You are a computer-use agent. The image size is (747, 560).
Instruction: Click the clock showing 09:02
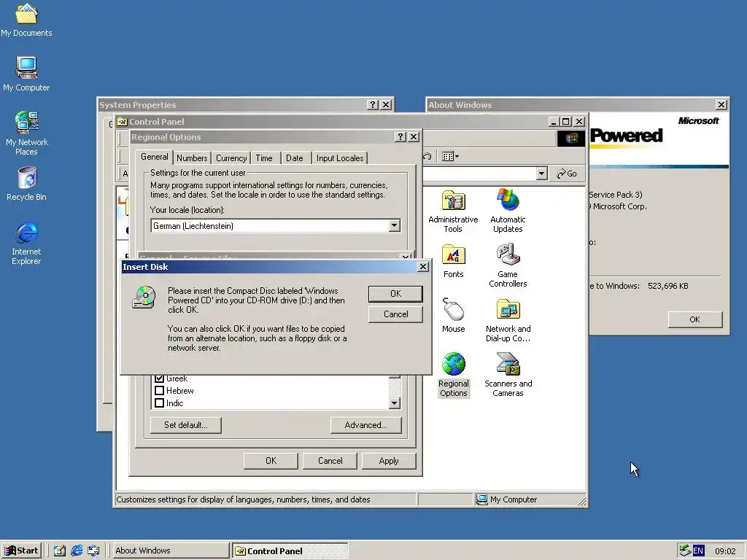tap(725, 551)
